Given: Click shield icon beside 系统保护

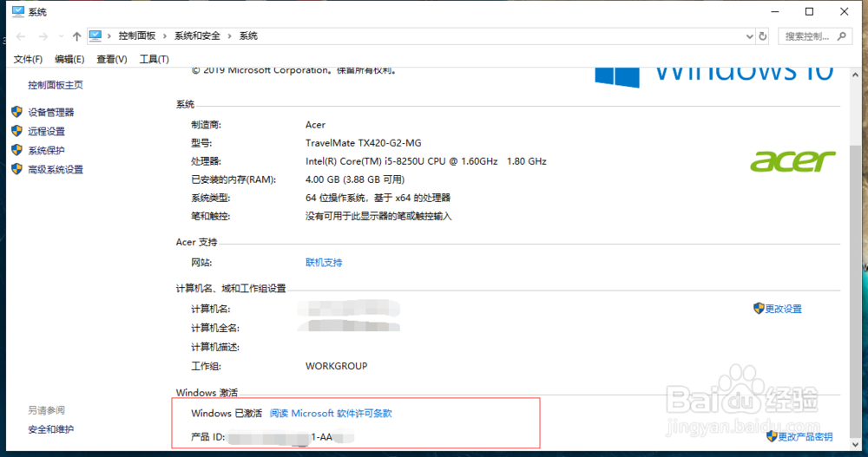Looking at the screenshot, I should [x=17, y=150].
